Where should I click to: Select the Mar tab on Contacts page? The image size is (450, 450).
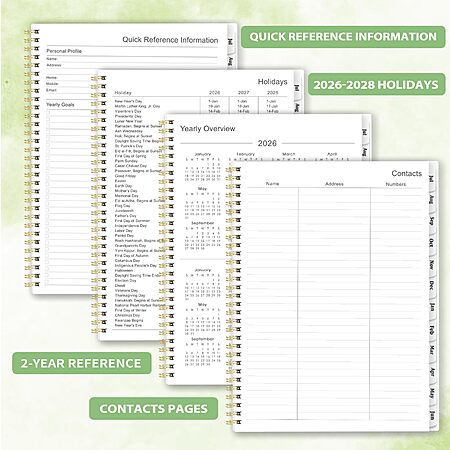point(432,350)
